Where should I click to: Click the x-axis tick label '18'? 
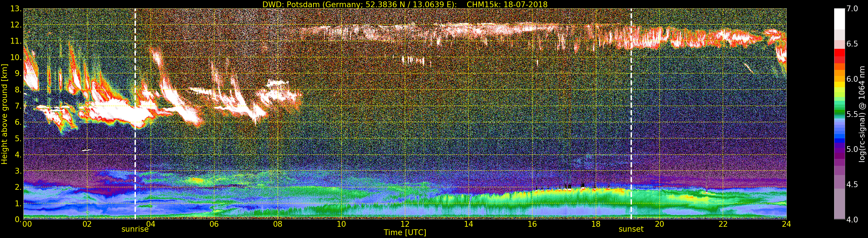pyautogui.click(x=596, y=224)
